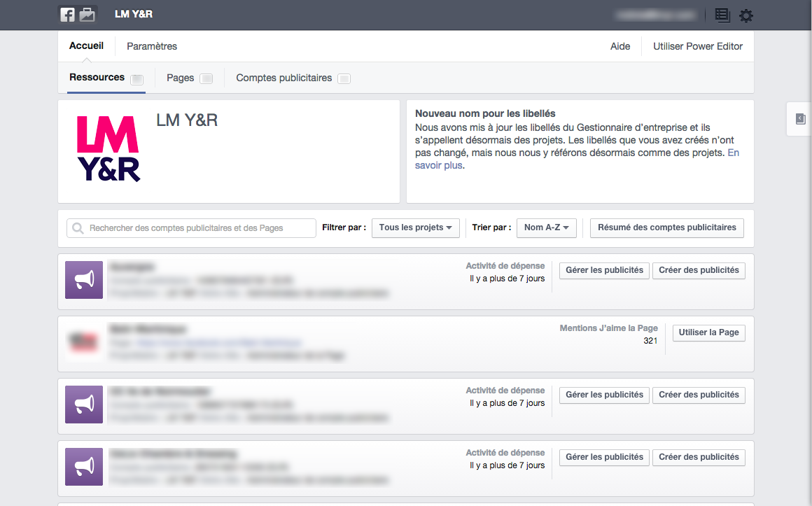The image size is (812, 506).
Task: Click the Utiliser la Page button
Action: 708,332
